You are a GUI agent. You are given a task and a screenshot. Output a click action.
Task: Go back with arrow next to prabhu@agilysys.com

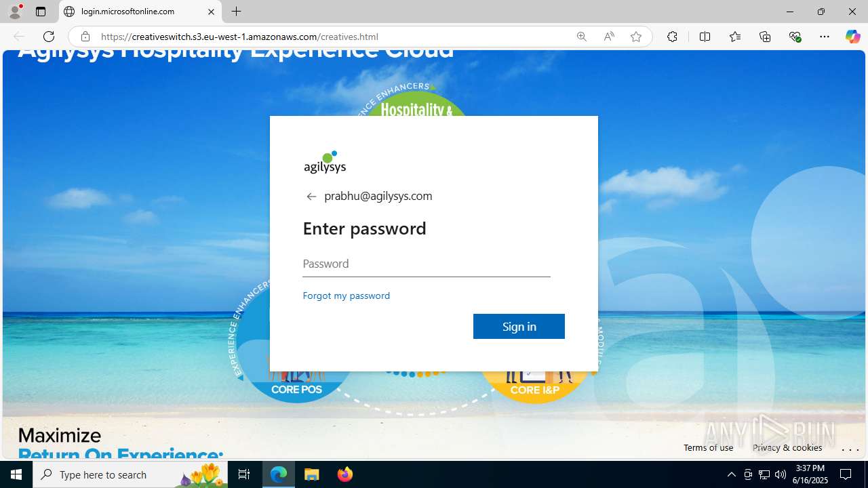tap(311, 197)
